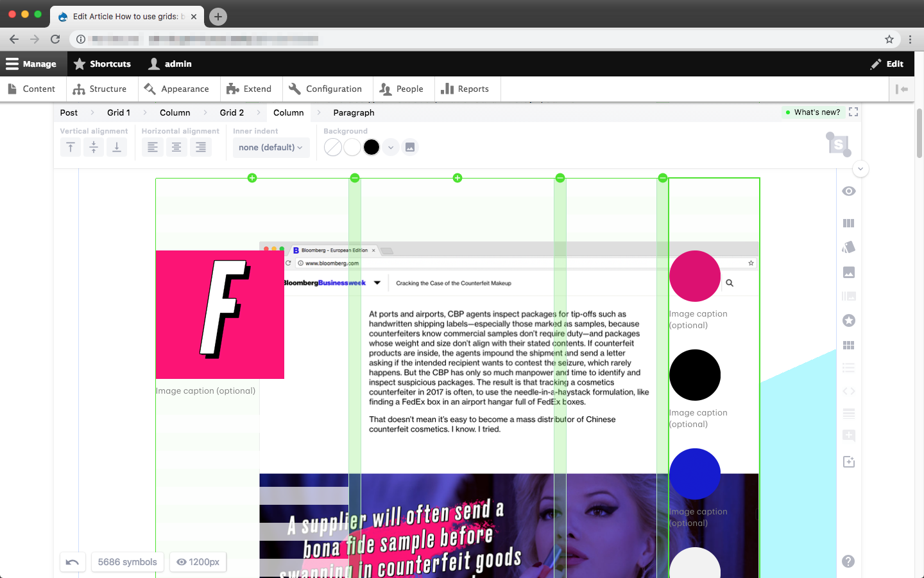Remove the second gutter via its minus handle
The image size is (924, 578).
coord(560,178)
